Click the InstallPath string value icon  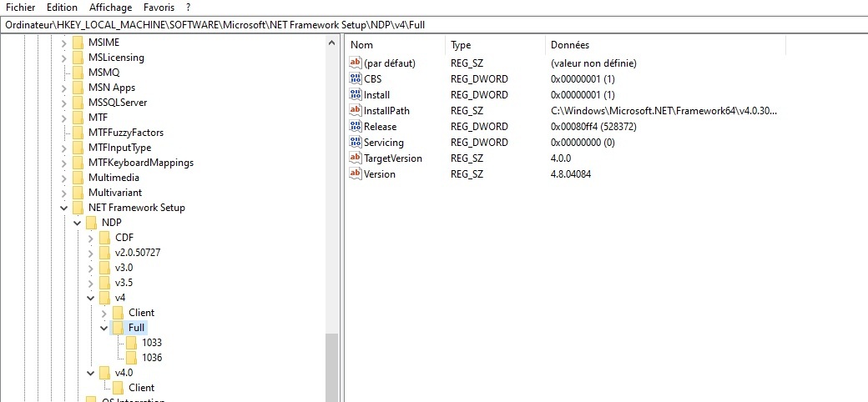coord(356,111)
